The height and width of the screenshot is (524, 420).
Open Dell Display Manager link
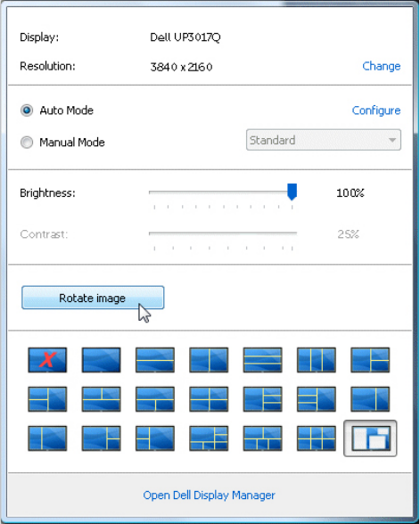tap(209, 495)
